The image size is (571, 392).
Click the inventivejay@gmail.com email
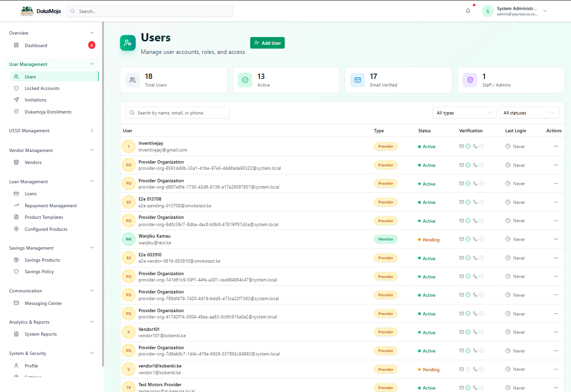click(163, 150)
